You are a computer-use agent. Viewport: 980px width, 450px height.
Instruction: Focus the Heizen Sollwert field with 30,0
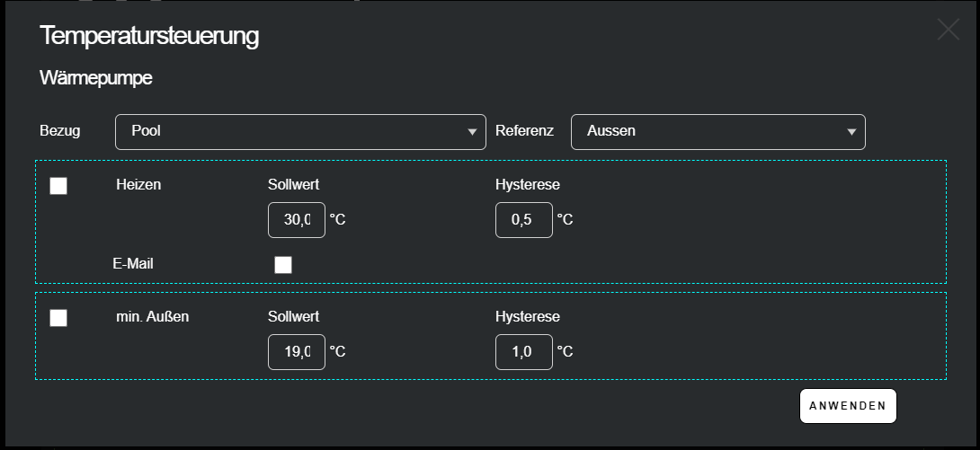[296, 220]
